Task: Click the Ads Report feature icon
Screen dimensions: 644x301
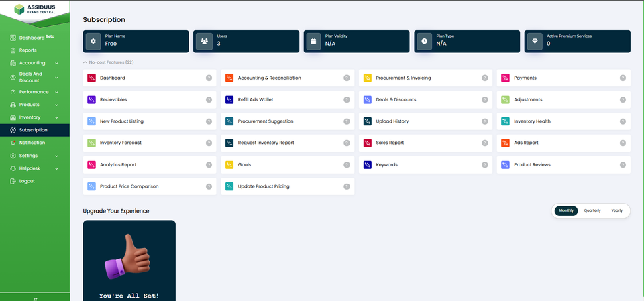Action: [x=506, y=143]
